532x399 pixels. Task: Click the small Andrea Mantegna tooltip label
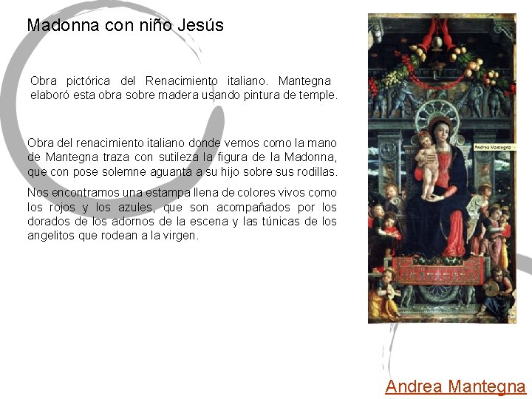494,147
